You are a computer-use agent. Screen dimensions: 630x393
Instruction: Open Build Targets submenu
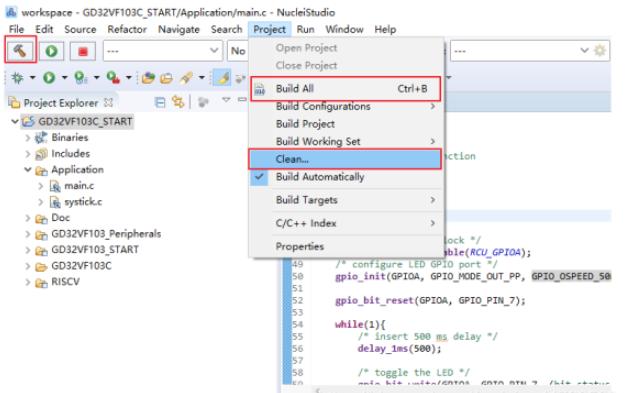point(346,200)
